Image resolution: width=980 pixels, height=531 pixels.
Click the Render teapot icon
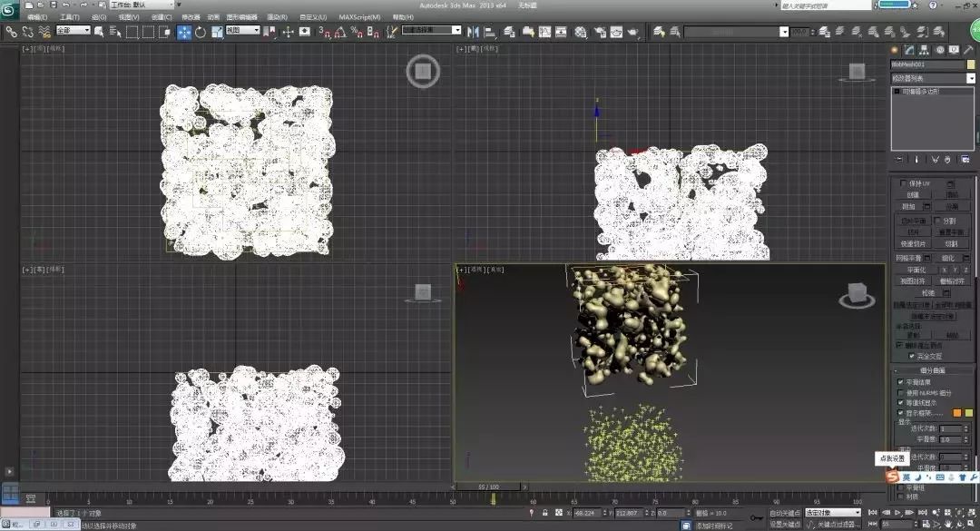[x=632, y=31]
